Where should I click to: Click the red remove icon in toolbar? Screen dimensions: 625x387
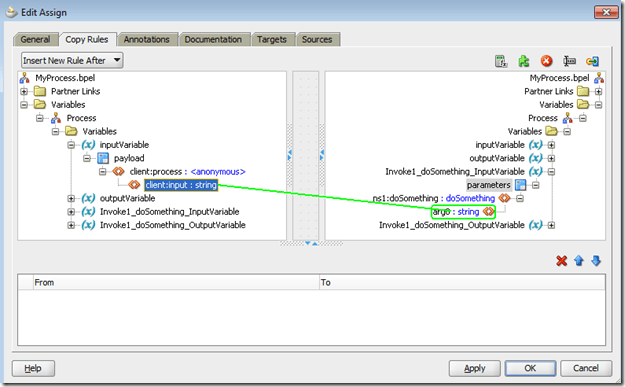click(x=546, y=61)
